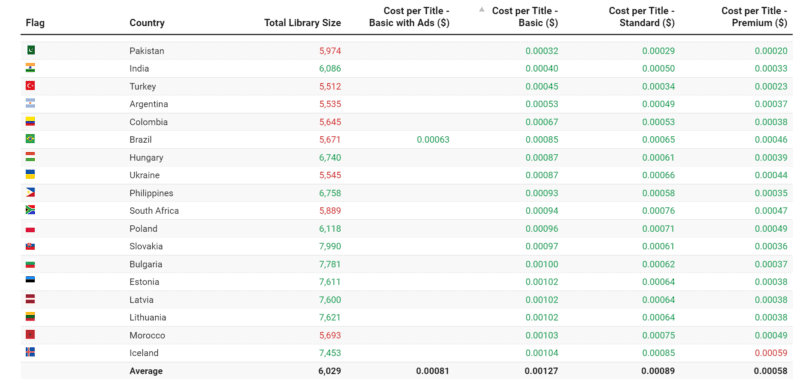
Task: Click the Brazil flag icon
Action: pyautogui.click(x=31, y=139)
